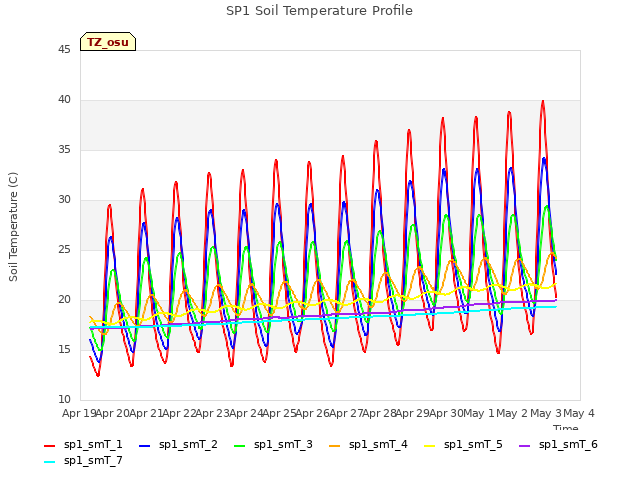Click the chart title SP1 Soil Temperature Profile

(x=319, y=11)
